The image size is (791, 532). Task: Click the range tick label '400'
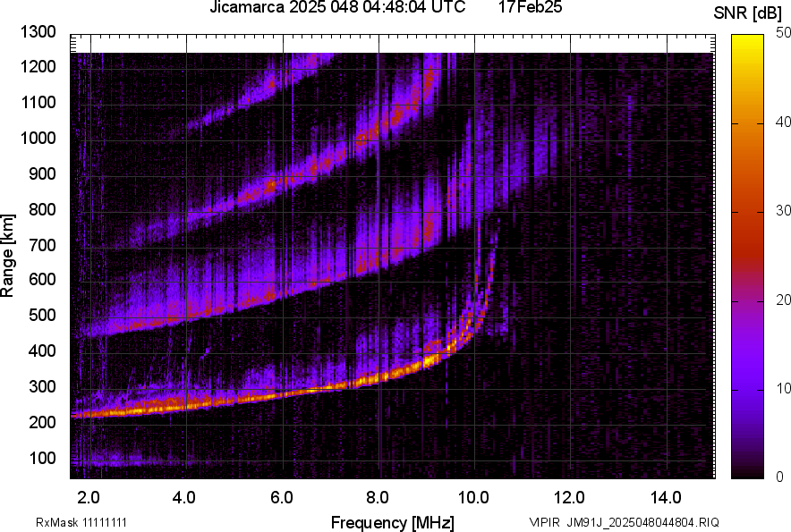tap(42, 350)
